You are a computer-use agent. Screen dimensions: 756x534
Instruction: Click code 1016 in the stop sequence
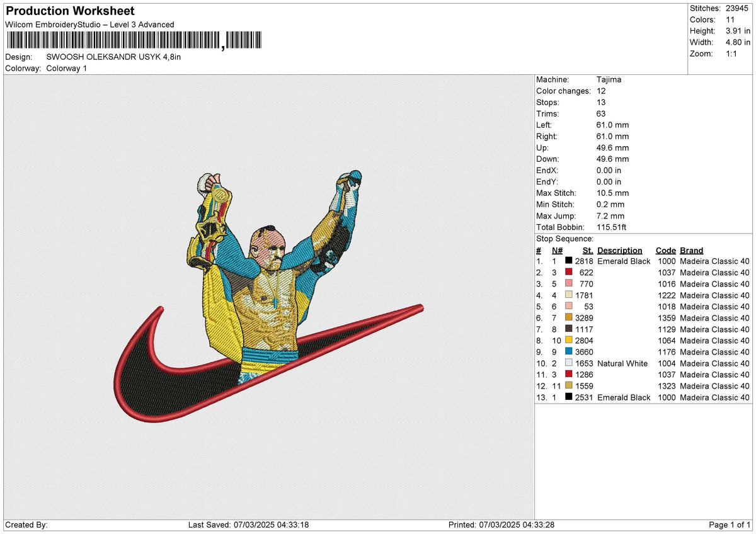(x=667, y=284)
